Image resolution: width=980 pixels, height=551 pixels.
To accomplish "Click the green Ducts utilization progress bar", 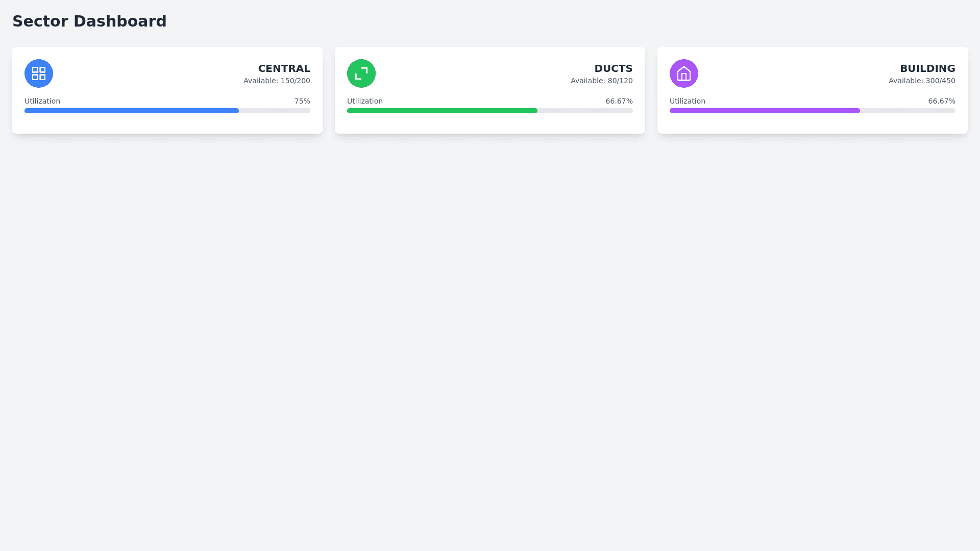I will (442, 111).
